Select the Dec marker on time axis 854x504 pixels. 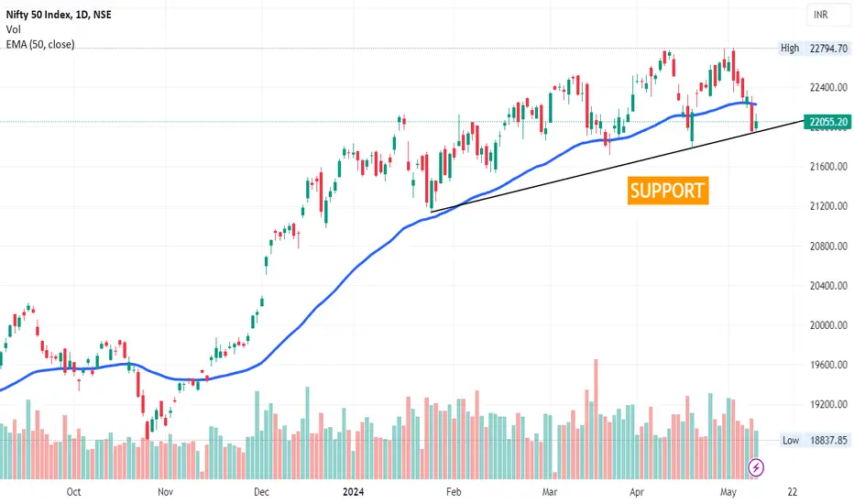(261, 492)
